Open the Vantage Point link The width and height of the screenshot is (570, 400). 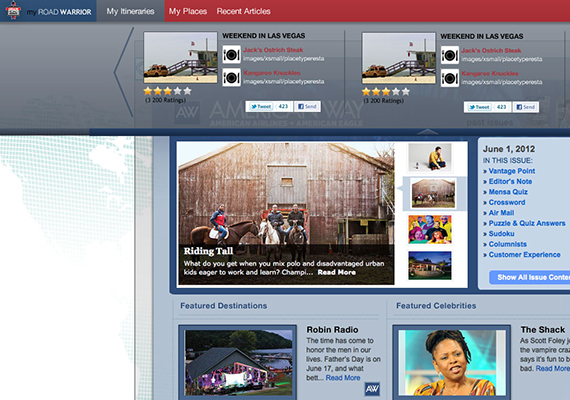[x=512, y=171]
